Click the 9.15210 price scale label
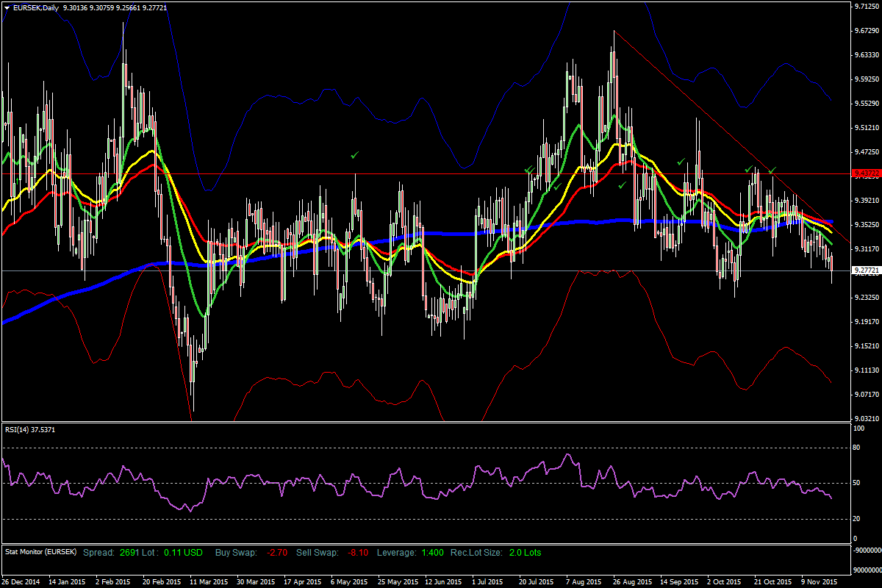882x588 pixels. click(x=867, y=345)
